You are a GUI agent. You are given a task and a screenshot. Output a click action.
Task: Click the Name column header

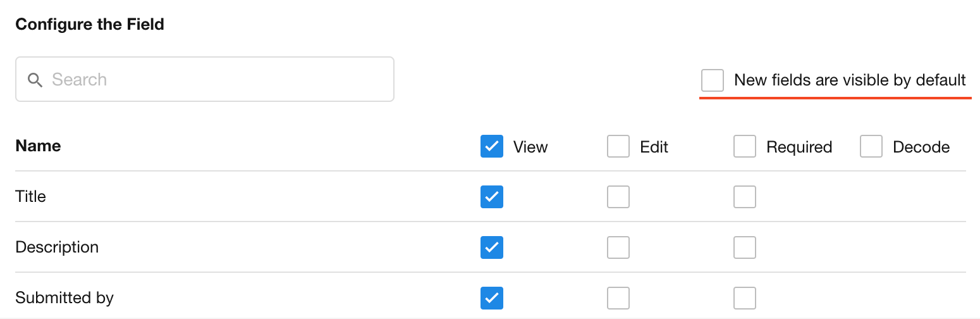[38, 146]
